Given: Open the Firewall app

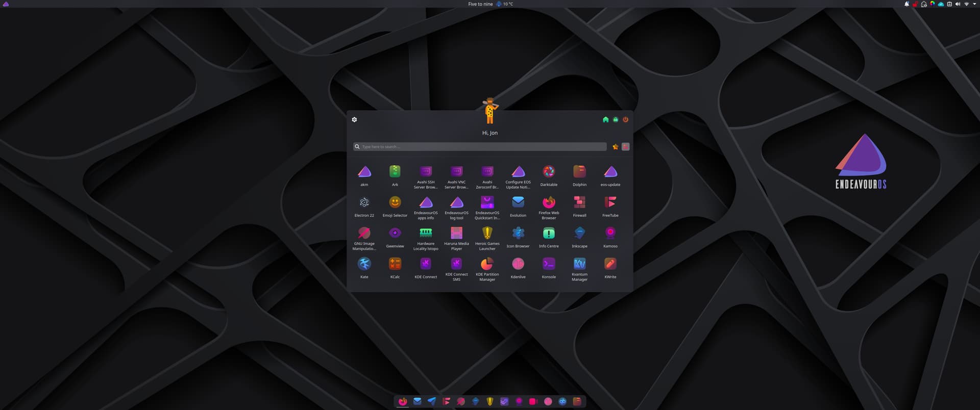Looking at the screenshot, I should pyautogui.click(x=579, y=207).
